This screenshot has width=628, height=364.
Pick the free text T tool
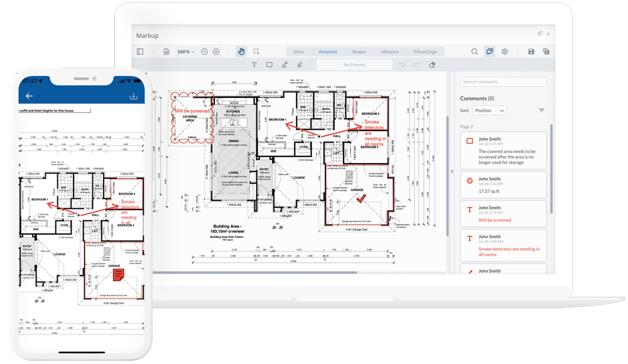(x=254, y=65)
